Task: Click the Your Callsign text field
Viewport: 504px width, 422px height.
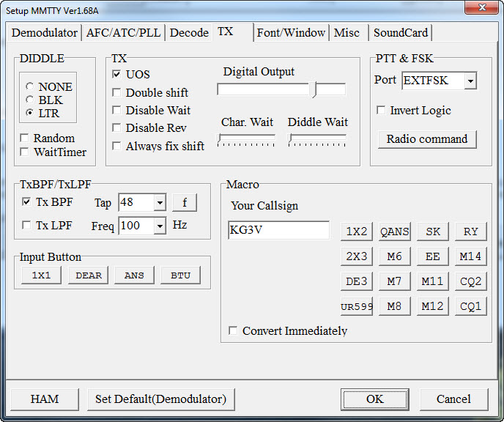Action: tap(278, 230)
